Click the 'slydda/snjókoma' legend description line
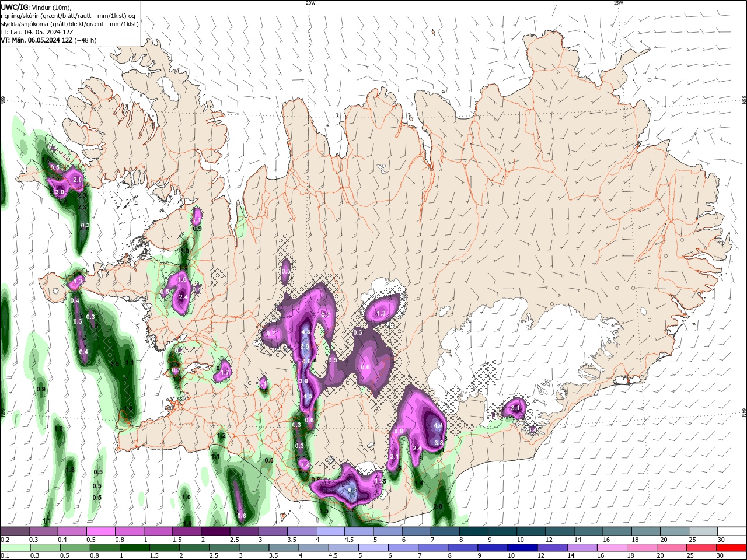This screenshot has width=747, height=560. (69, 24)
